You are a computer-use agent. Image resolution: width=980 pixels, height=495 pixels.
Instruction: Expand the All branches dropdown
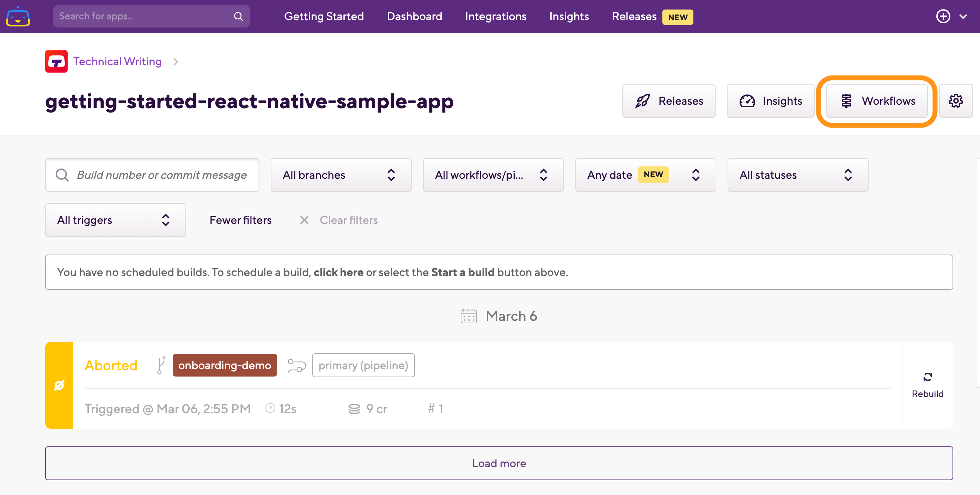tap(341, 175)
